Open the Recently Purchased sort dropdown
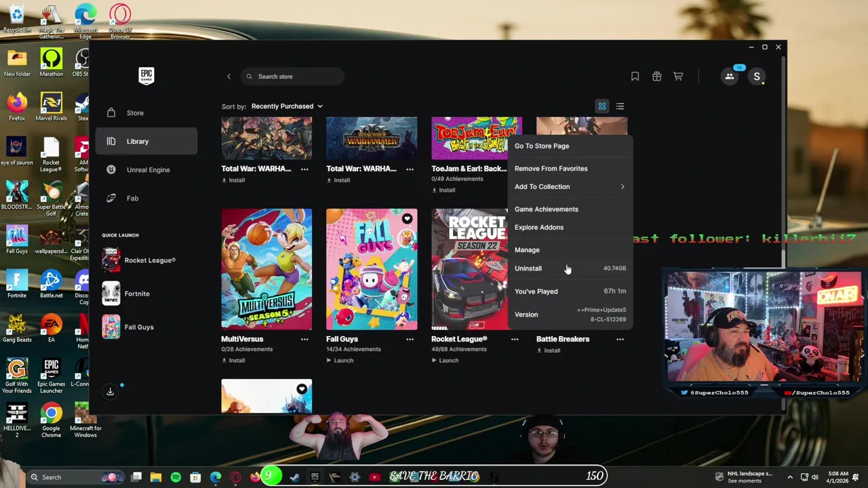This screenshot has width=868, height=488. point(287,106)
